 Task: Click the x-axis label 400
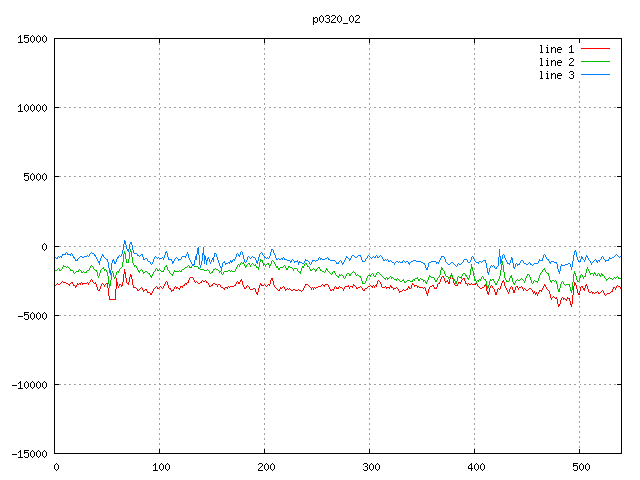pos(476,467)
